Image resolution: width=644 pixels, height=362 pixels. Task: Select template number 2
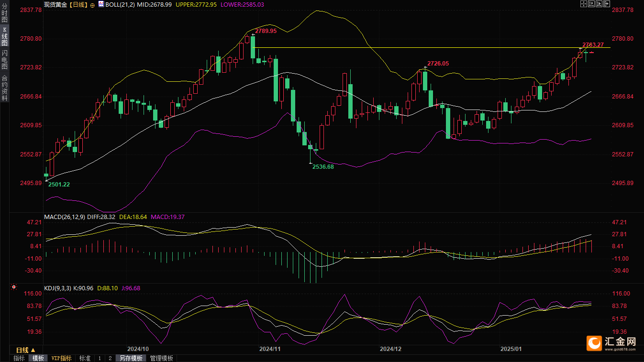(110, 358)
